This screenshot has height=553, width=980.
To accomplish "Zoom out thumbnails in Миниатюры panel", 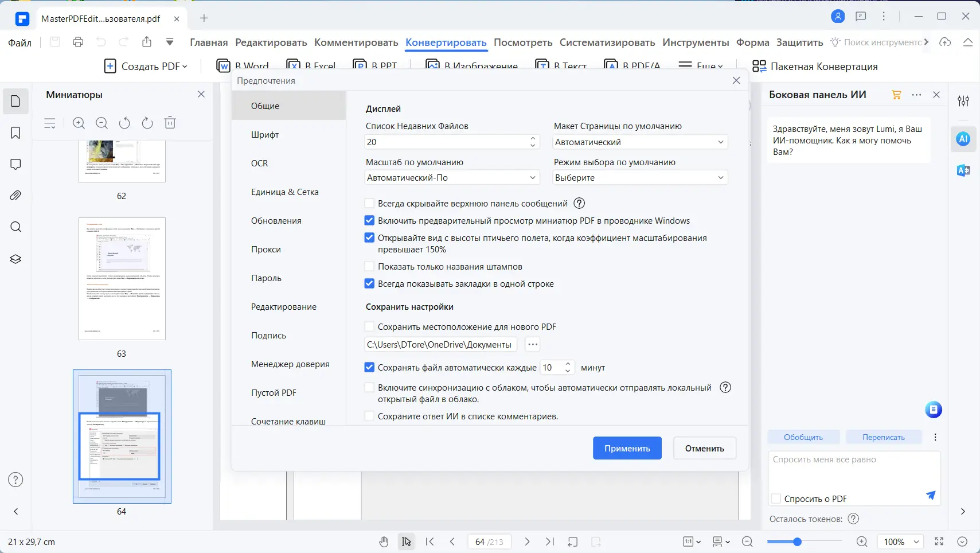I will click(101, 123).
